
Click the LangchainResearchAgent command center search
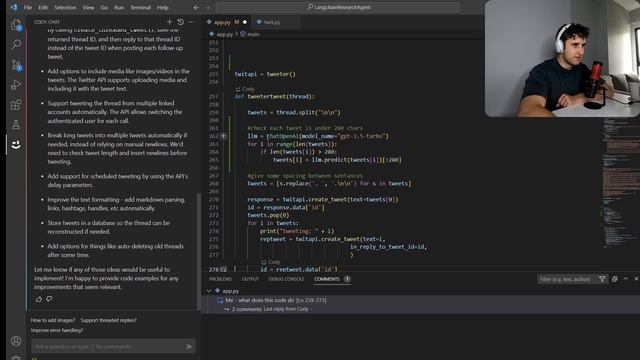[x=338, y=7]
